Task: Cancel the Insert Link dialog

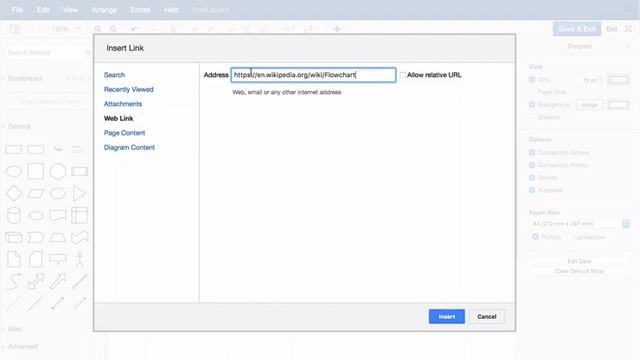Action: click(x=487, y=316)
